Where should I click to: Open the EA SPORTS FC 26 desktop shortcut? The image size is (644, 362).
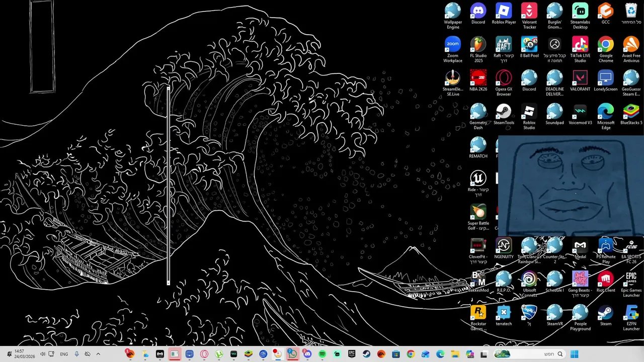tap(631, 250)
